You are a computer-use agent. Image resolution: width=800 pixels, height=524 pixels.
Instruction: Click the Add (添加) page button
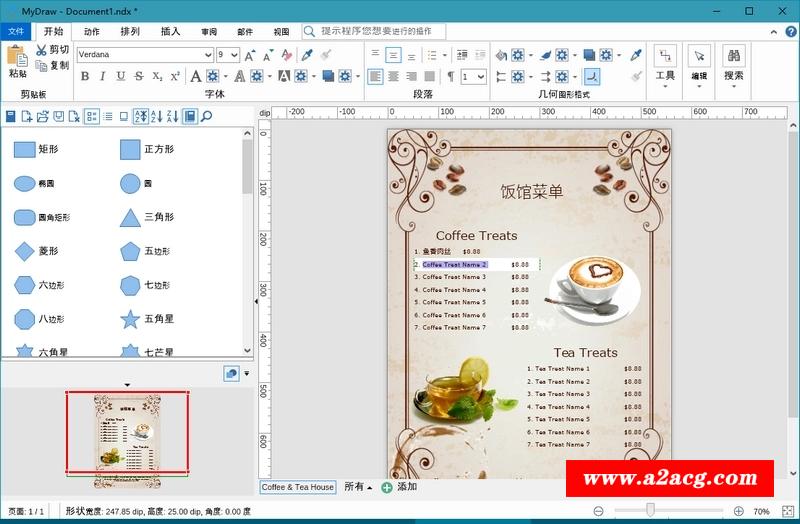pyautogui.click(x=400, y=487)
